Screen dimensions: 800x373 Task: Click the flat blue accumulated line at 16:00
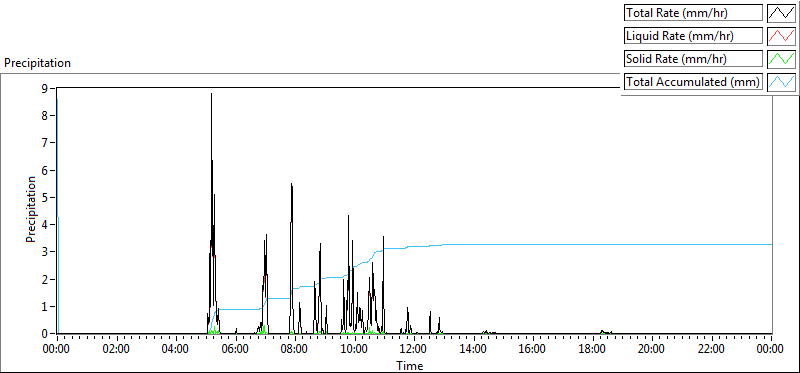point(533,244)
